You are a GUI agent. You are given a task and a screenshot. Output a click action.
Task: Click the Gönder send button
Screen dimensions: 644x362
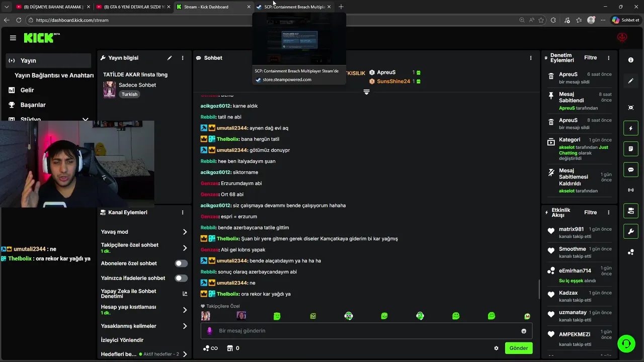click(x=519, y=348)
